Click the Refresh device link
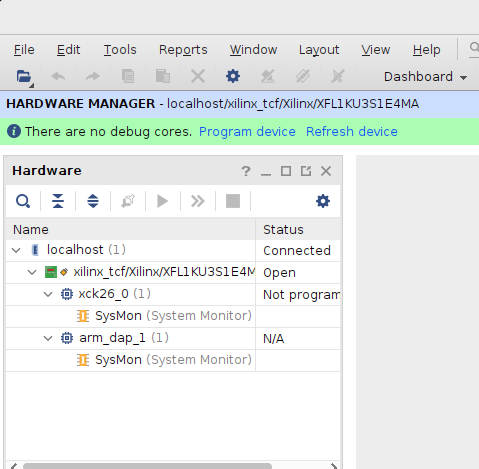The height and width of the screenshot is (469, 479). point(352,132)
